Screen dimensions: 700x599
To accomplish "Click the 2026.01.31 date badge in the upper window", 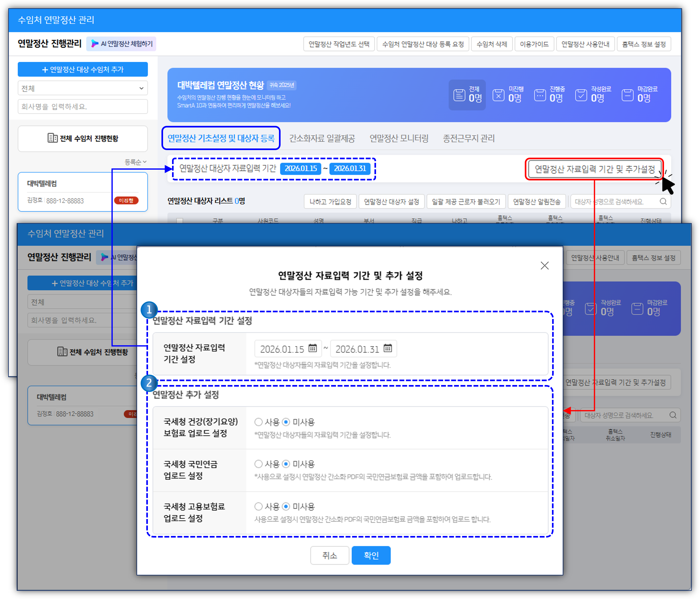I will pos(350,168).
